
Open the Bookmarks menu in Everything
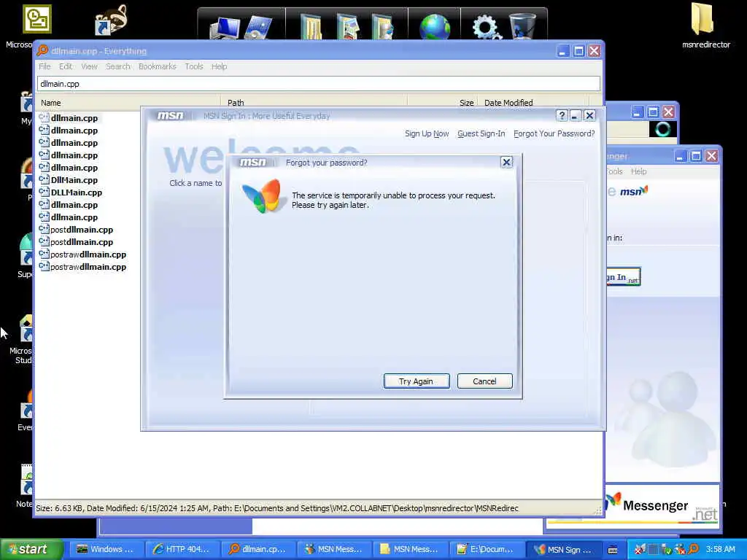[x=158, y=66]
